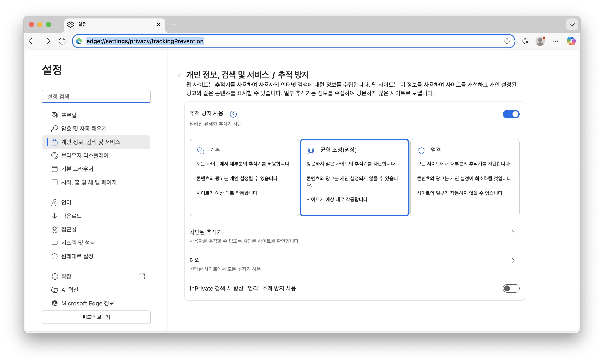
Task: Open 확장 extensions entry
Action: (x=96, y=276)
